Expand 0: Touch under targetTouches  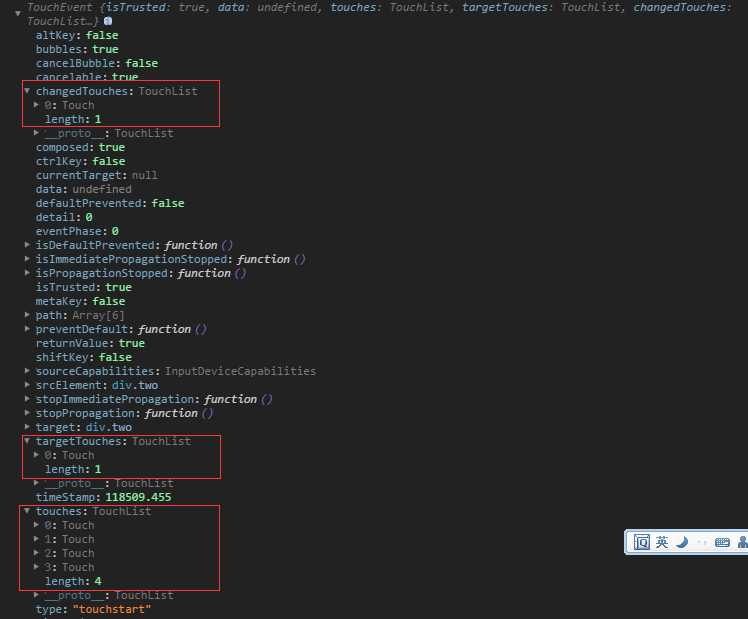pos(36,455)
